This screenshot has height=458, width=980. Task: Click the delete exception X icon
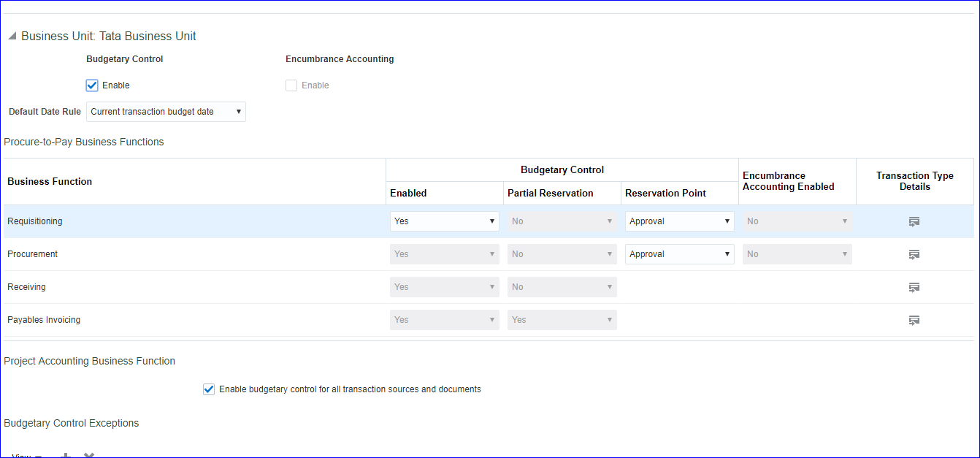pyautogui.click(x=89, y=456)
